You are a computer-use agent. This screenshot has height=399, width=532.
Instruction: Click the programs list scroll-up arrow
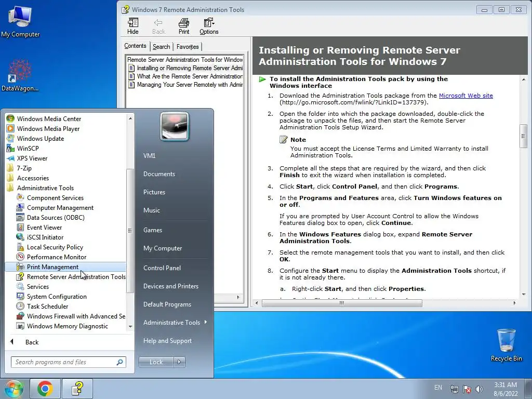point(130,118)
